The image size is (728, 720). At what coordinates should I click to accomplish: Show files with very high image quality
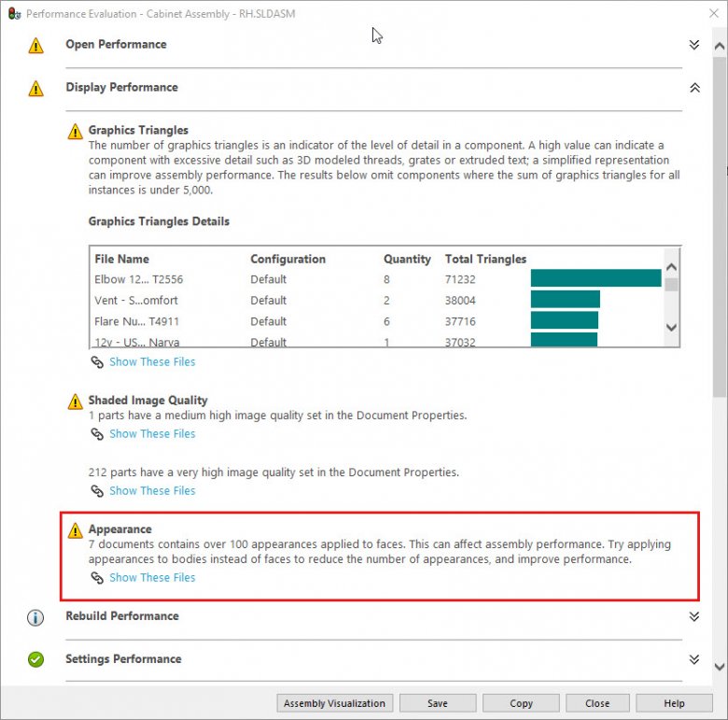(152, 491)
